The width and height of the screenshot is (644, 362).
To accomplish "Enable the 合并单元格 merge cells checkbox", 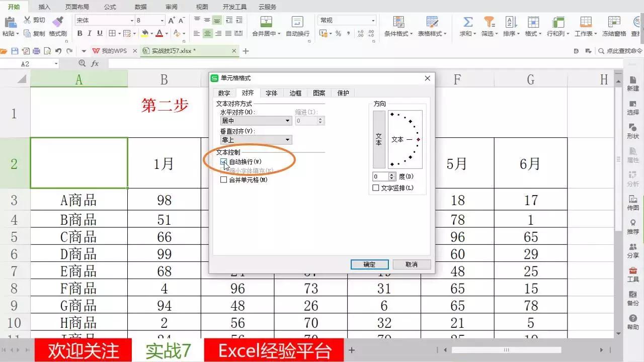I will [223, 179].
